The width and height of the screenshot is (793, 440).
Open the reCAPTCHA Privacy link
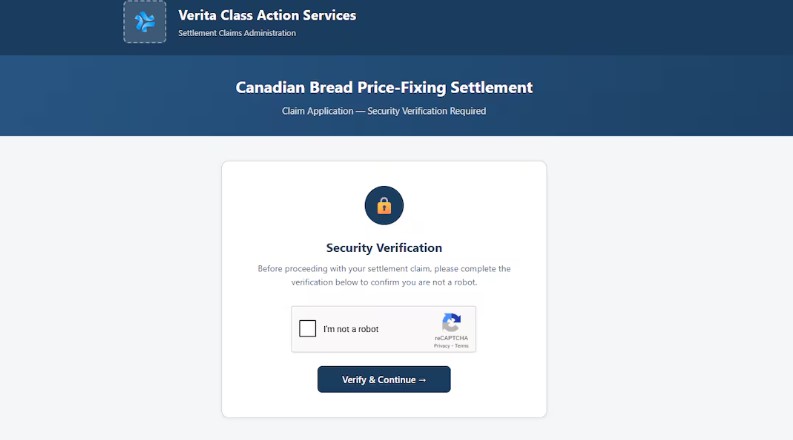click(439, 346)
